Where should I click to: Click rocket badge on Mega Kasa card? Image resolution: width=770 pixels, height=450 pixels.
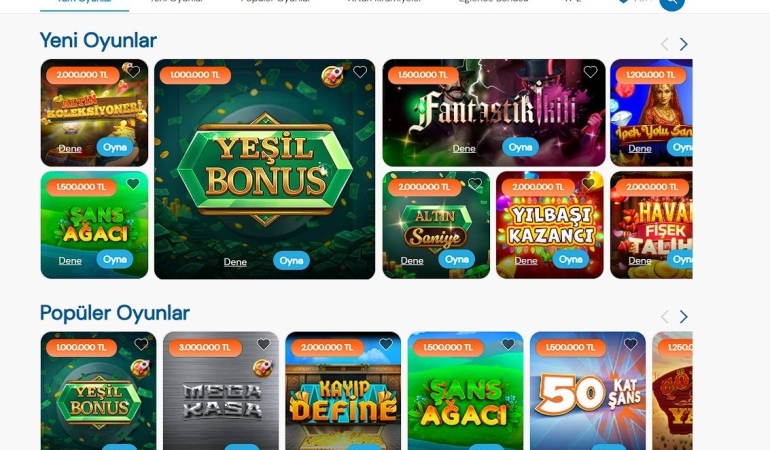[x=263, y=368]
